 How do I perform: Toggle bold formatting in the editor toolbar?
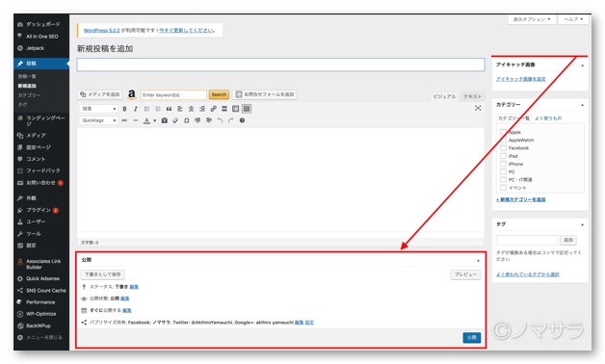point(124,109)
